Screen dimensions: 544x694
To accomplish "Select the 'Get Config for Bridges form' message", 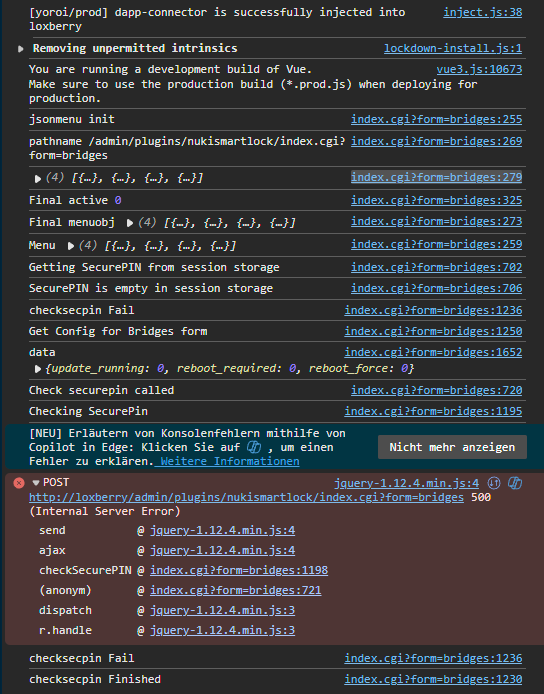I will (x=118, y=332).
